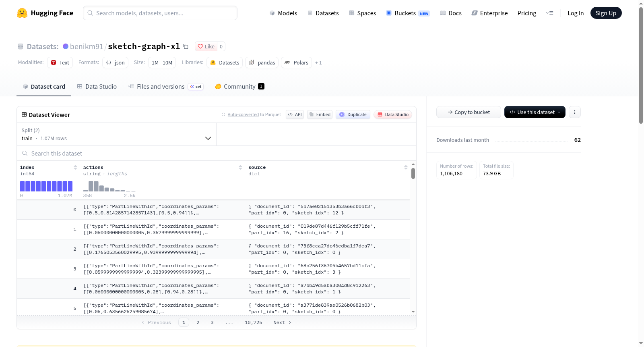Image resolution: width=644 pixels, height=347 pixels.
Task: Click the Sign Up button
Action: click(x=606, y=13)
